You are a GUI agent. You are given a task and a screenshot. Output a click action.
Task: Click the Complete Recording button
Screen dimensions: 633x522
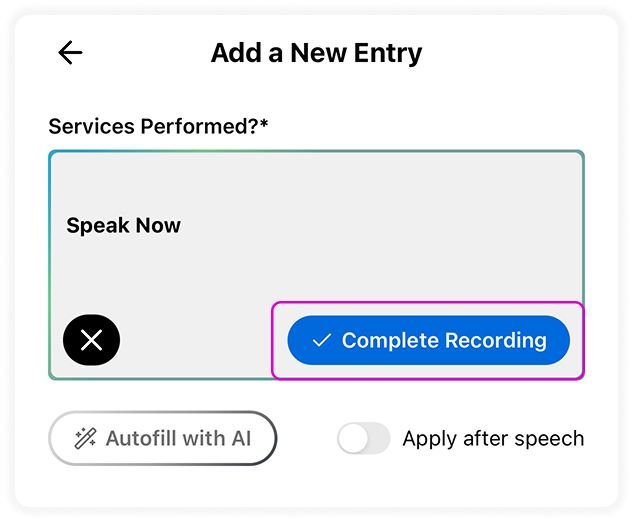(428, 340)
